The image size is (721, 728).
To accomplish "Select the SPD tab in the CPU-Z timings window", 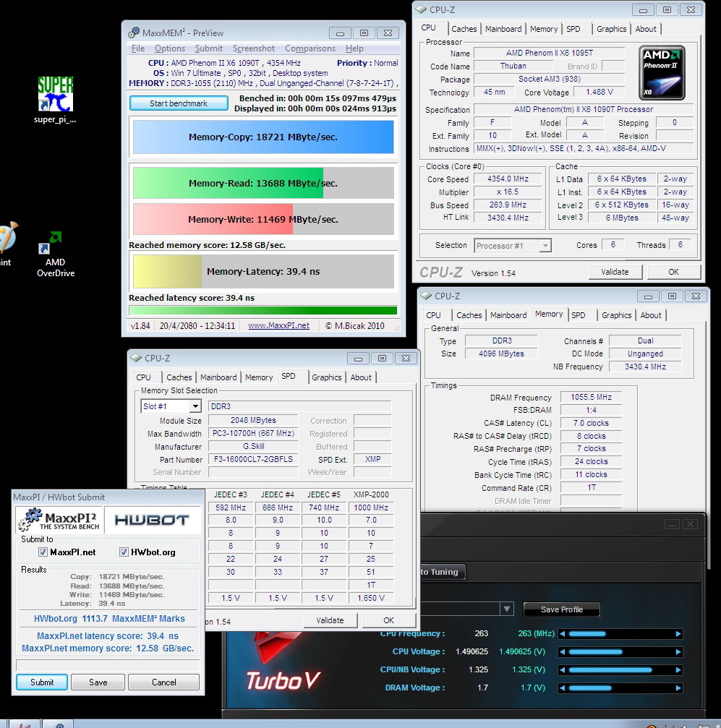I will tap(579, 315).
